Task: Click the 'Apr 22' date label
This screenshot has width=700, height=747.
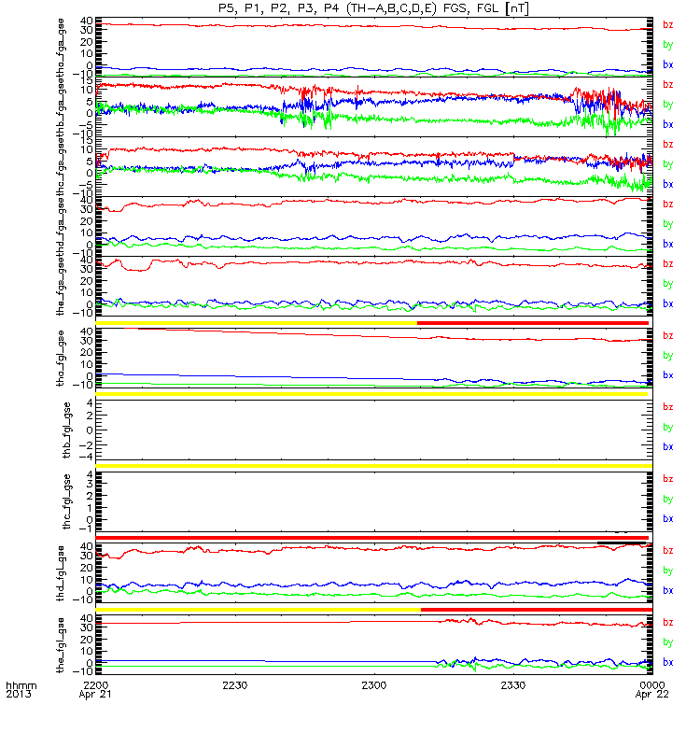Action: click(x=651, y=694)
